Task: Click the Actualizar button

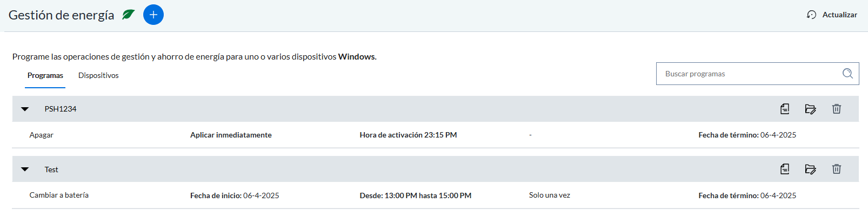Action: pos(832,15)
